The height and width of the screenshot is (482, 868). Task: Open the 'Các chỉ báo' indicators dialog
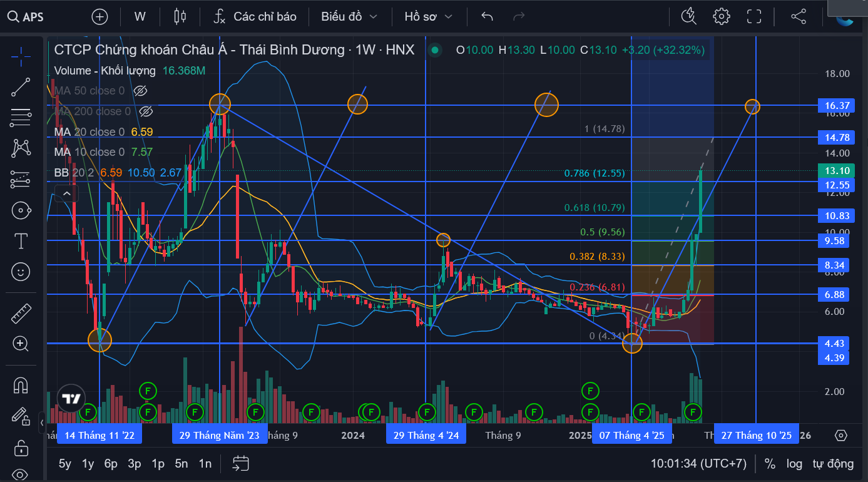point(255,16)
